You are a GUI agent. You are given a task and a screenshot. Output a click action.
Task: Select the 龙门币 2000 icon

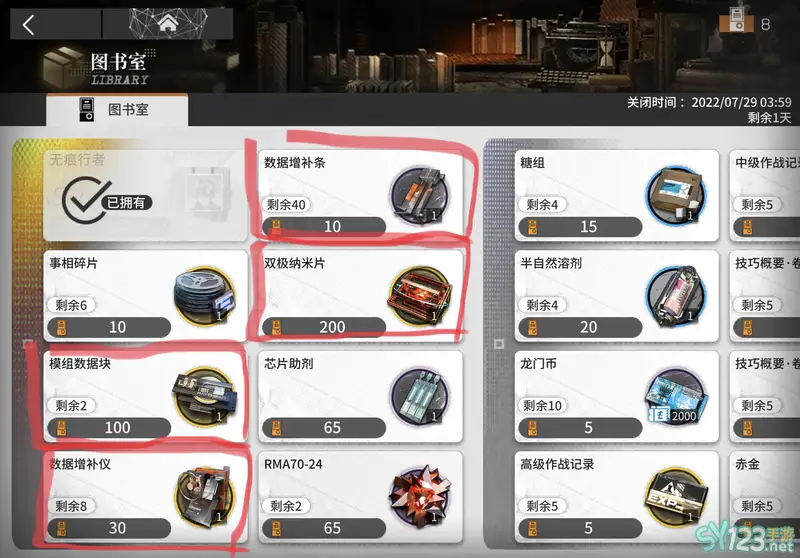point(677,397)
